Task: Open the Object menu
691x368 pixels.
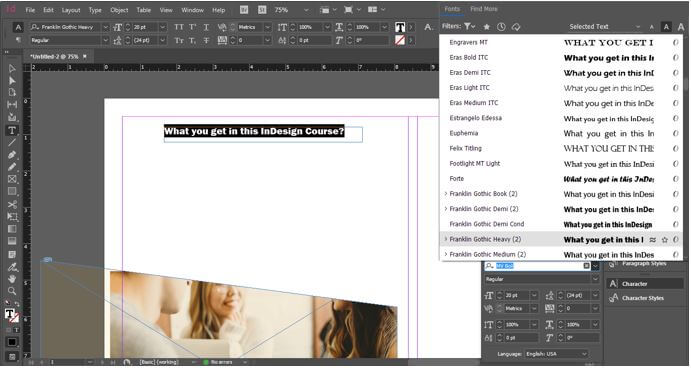Action: click(x=119, y=10)
